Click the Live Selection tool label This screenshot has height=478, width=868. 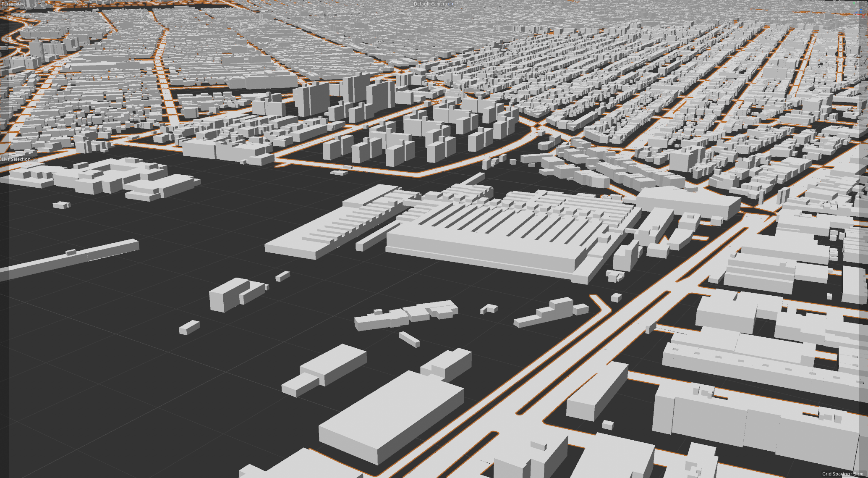point(16,159)
